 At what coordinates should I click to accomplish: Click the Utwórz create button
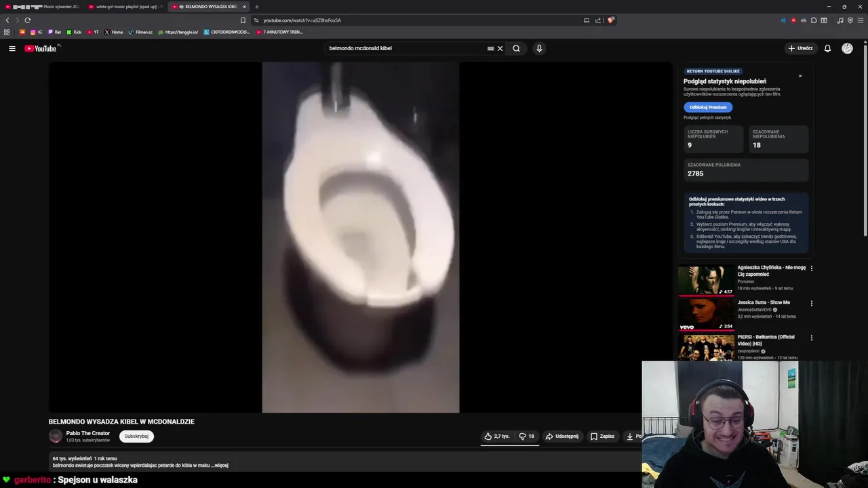point(801,48)
